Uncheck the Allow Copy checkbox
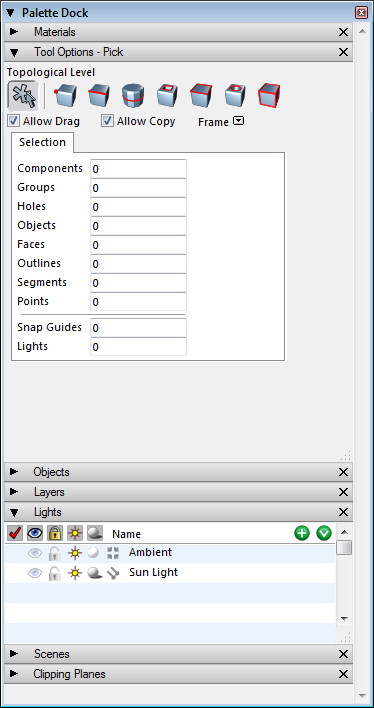 (107, 121)
